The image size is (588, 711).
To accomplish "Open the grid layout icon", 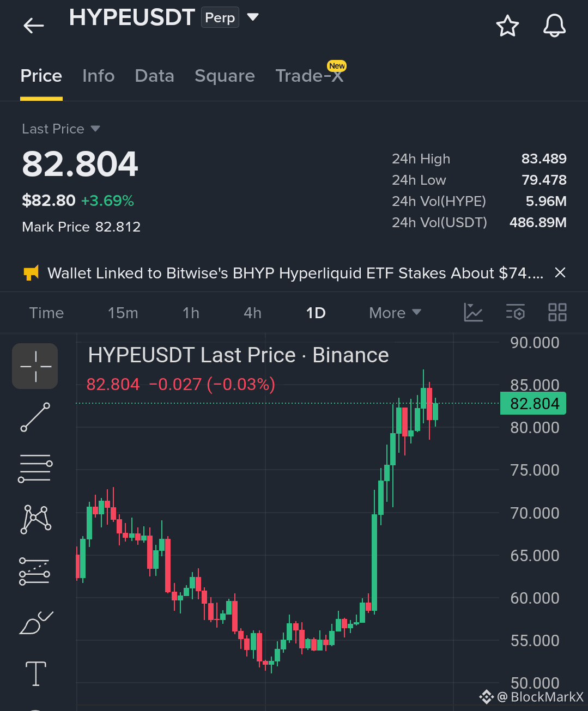I will 557,312.
